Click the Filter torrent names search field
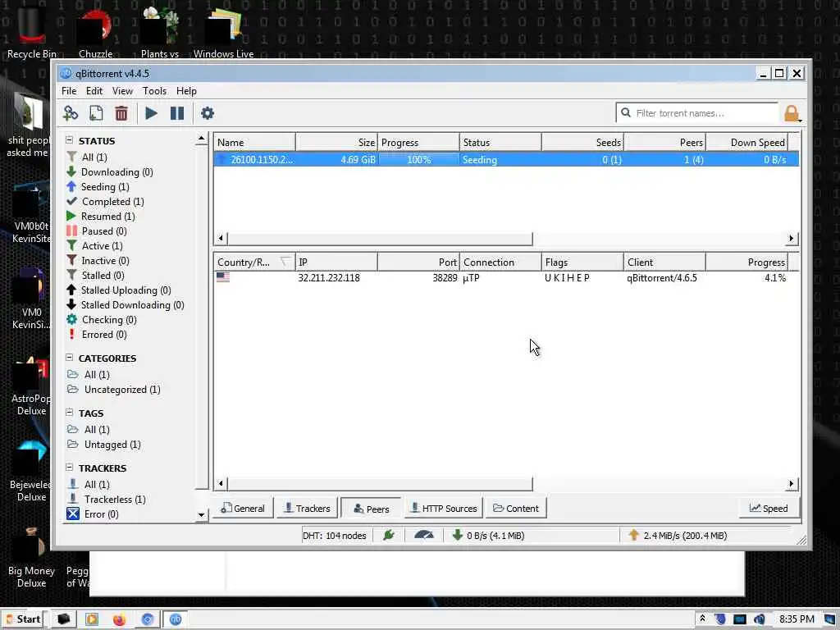Image resolution: width=840 pixels, height=630 pixels. click(696, 113)
